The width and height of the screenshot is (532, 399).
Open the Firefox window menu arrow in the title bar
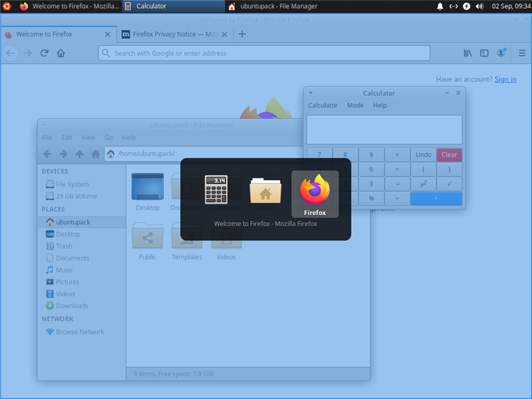point(5,20)
